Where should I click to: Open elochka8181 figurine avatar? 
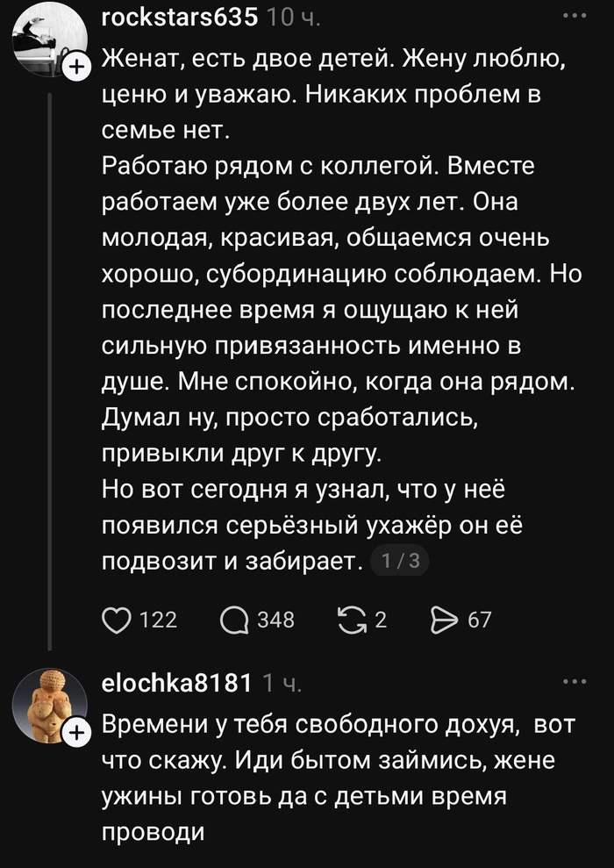(x=50, y=706)
